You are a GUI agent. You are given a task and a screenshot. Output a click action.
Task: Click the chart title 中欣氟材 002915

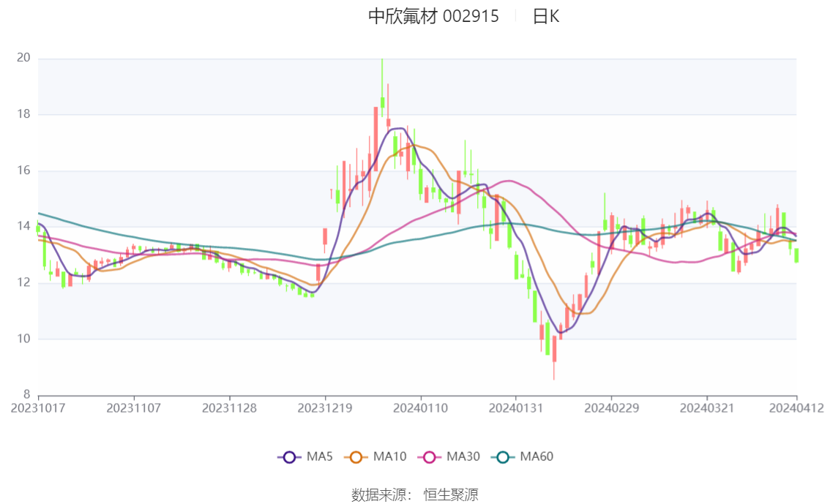[x=433, y=16]
